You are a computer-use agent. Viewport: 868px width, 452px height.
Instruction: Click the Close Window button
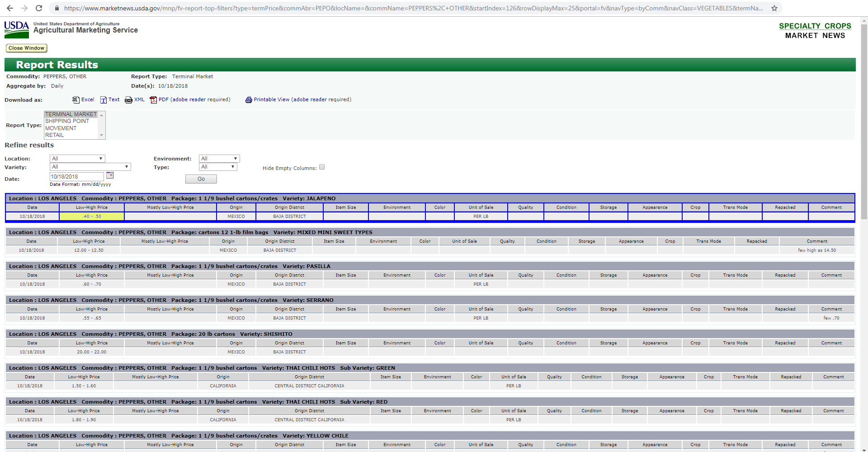click(26, 48)
